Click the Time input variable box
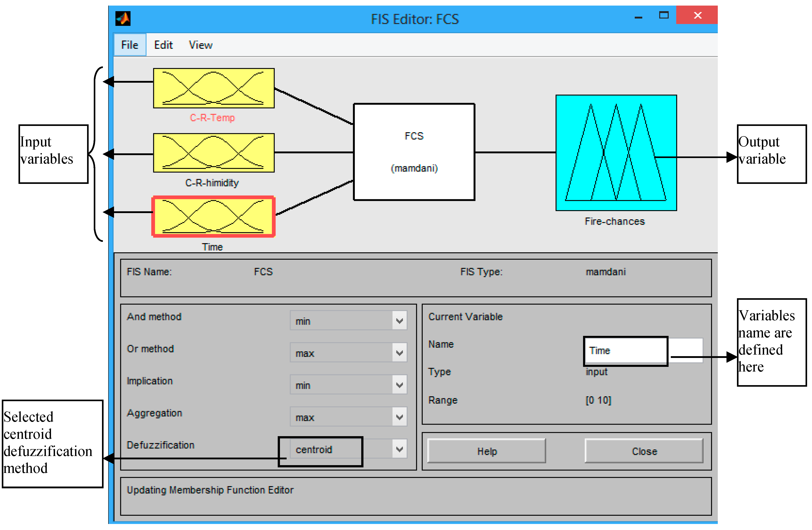 [214, 216]
